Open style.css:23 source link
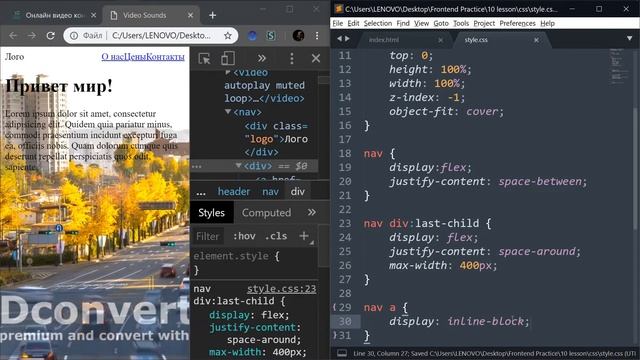The height and width of the screenshot is (360, 640). click(281, 289)
